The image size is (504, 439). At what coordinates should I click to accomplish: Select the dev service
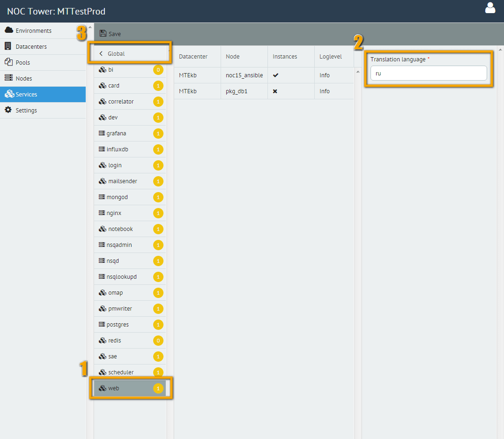[130, 118]
